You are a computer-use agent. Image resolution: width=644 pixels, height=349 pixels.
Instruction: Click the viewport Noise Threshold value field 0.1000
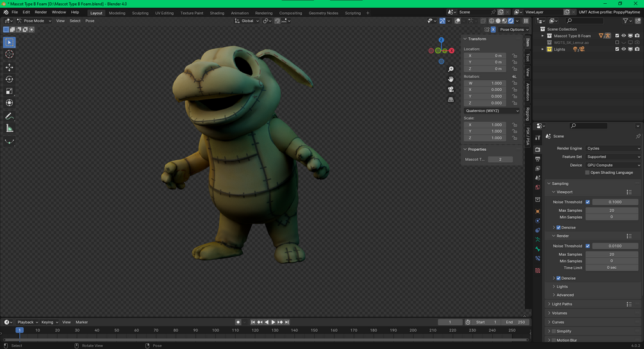(x=615, y=202)
